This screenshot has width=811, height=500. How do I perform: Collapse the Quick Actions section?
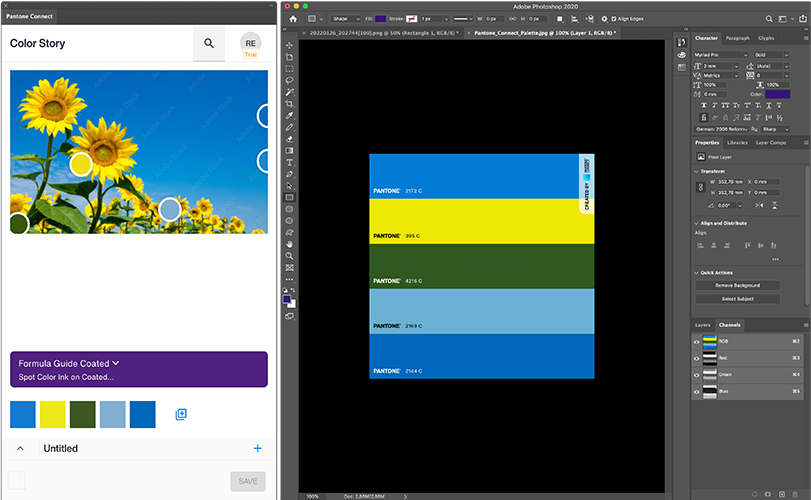pos(696,272)
